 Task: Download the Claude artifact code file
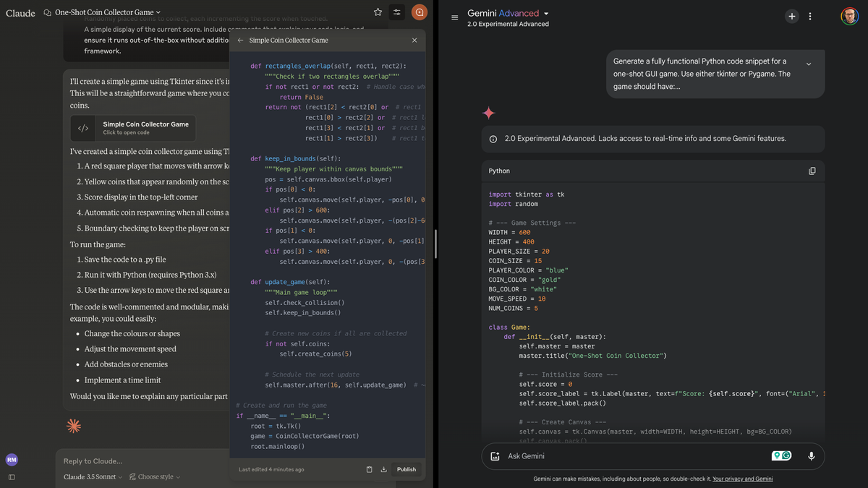coord(383,469)
